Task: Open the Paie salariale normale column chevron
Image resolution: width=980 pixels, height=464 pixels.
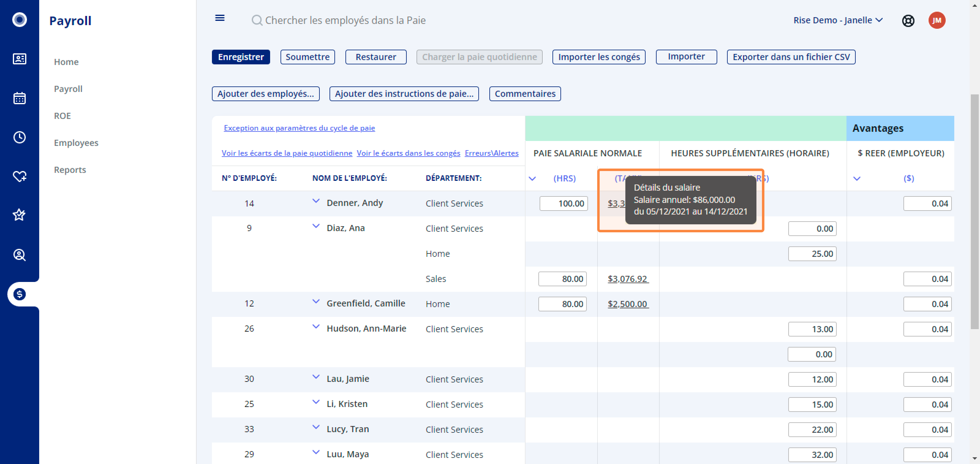Action: tap(532, 178)
